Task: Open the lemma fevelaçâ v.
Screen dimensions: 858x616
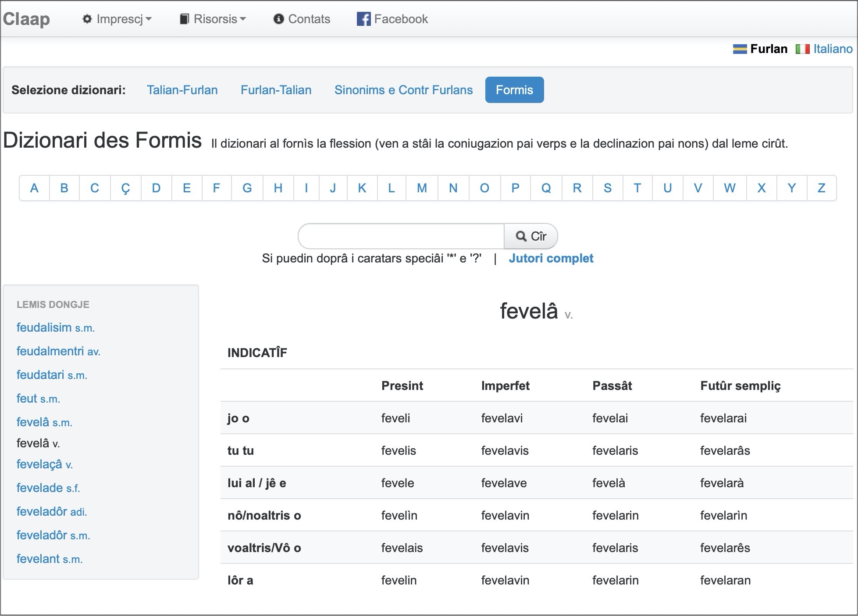Action: pos(45,464)
